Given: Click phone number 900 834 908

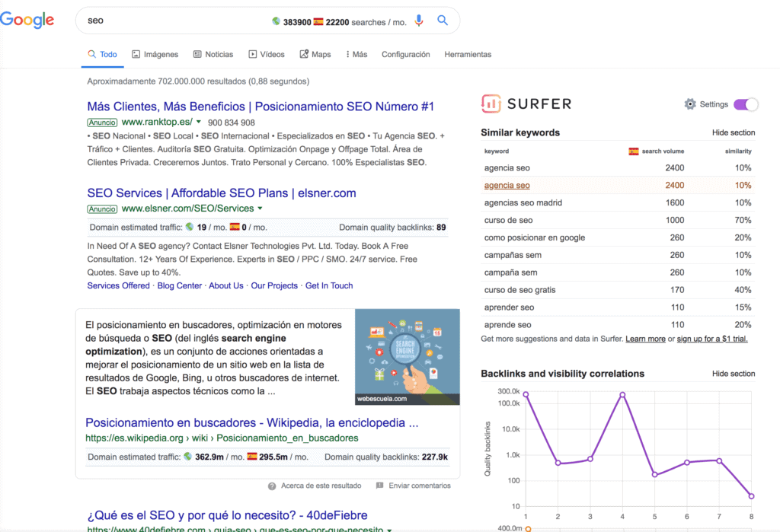Looking at the screenshot, I should 232,123.
